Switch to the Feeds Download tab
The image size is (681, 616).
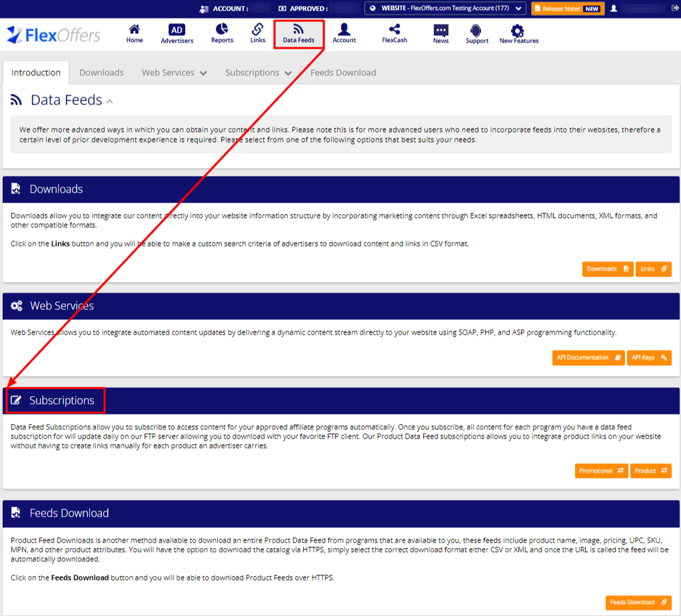click(343, 73)
